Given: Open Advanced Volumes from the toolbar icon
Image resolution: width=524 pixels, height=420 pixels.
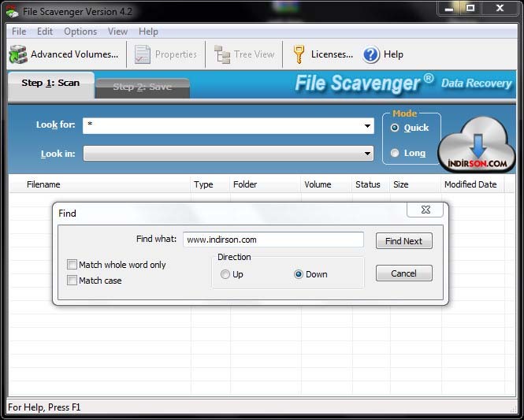Looking at the screenshot, I should coord(18,54).
